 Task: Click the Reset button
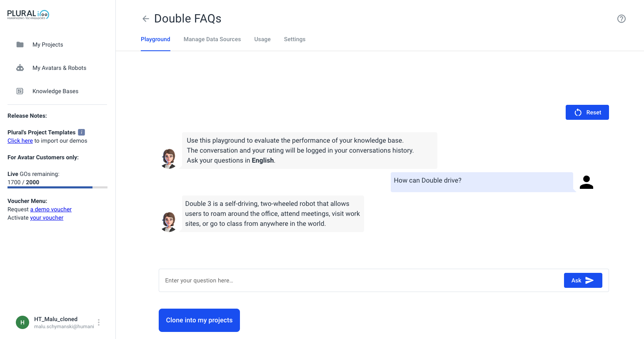click(587, 112)
